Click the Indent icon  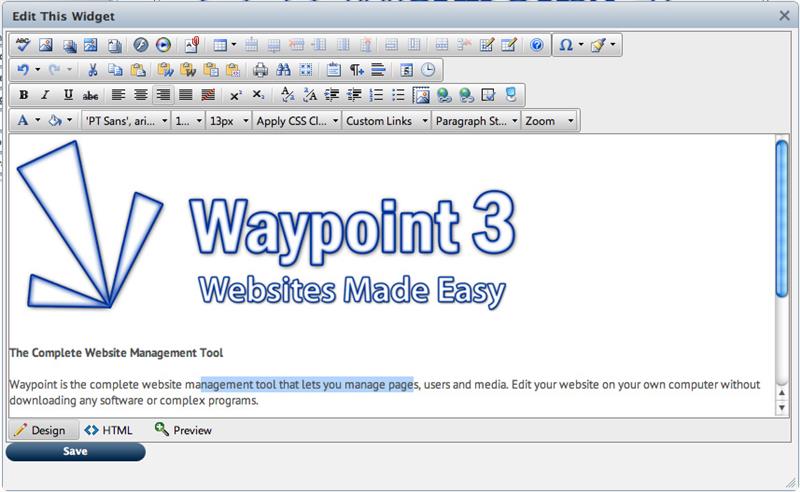pos(332,95)
